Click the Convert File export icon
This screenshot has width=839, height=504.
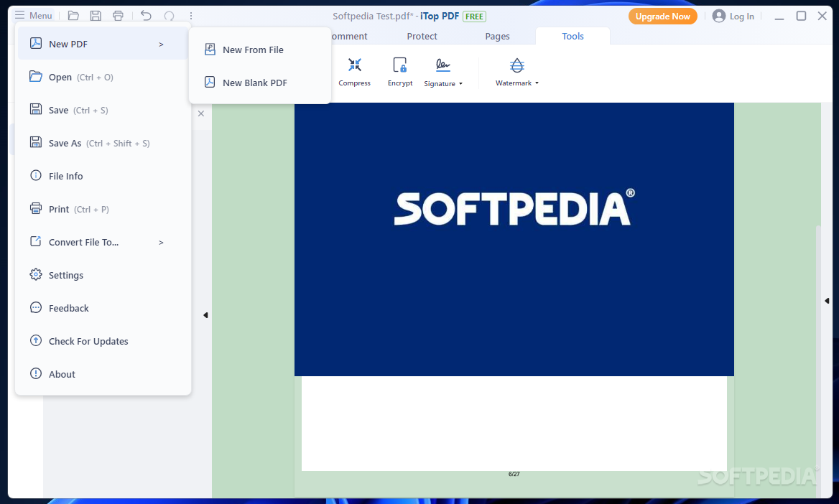click(x=36, y=241)
